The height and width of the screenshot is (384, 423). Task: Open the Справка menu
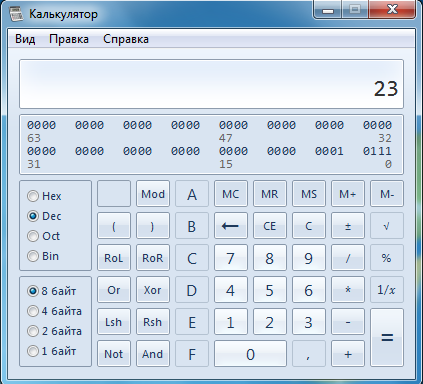tap(126, 39)
